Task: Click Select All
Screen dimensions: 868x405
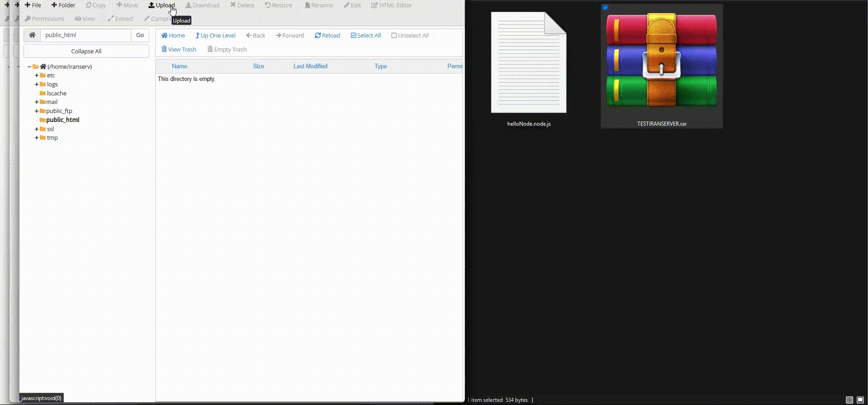Action: coord(366,36)
